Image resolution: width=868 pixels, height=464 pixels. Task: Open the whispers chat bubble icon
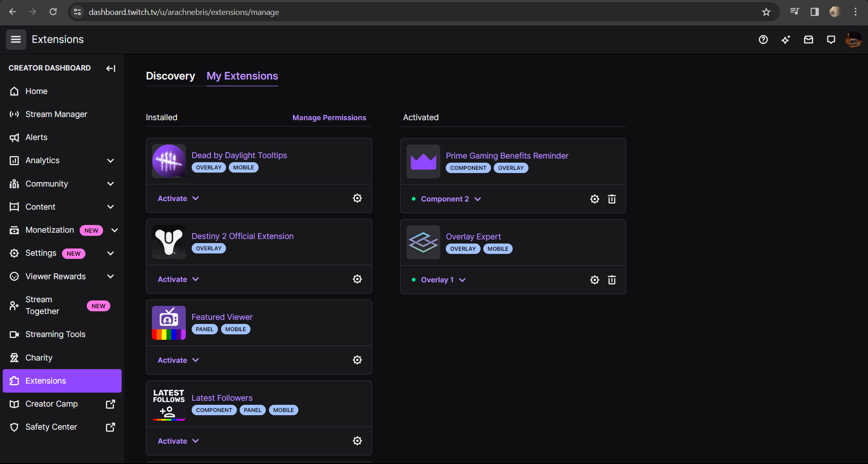tap(831, 40)
